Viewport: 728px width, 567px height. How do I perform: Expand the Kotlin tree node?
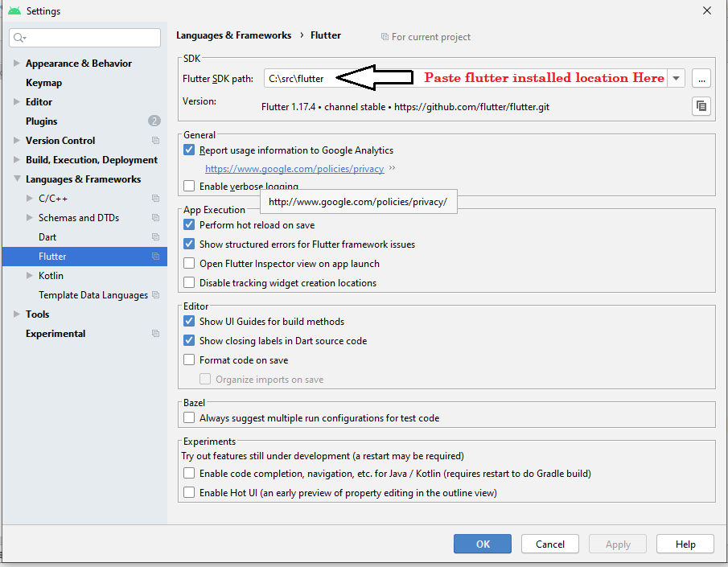click(30, 275)
